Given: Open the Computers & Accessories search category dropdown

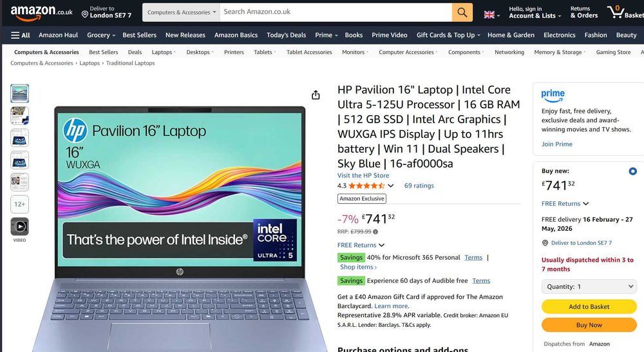Looking at the screenshot, I should click(181, 12).
